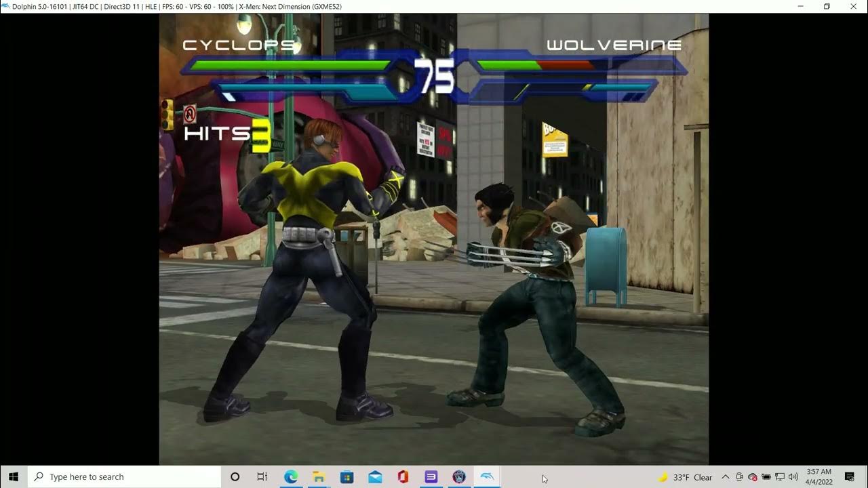Open Cortana from the taskbar
This screenshot has height=488, width=868.
tap(235, 477)
